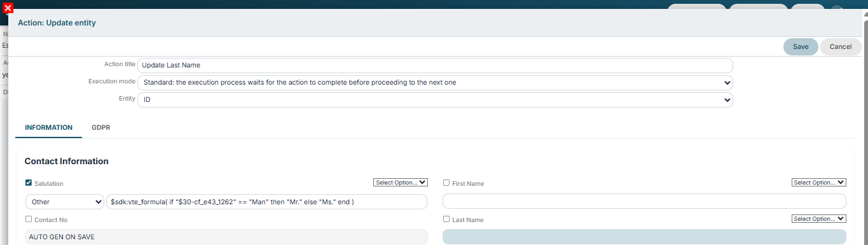
Task: Click the vte_formula salutation text field
Action: [267, 201]
